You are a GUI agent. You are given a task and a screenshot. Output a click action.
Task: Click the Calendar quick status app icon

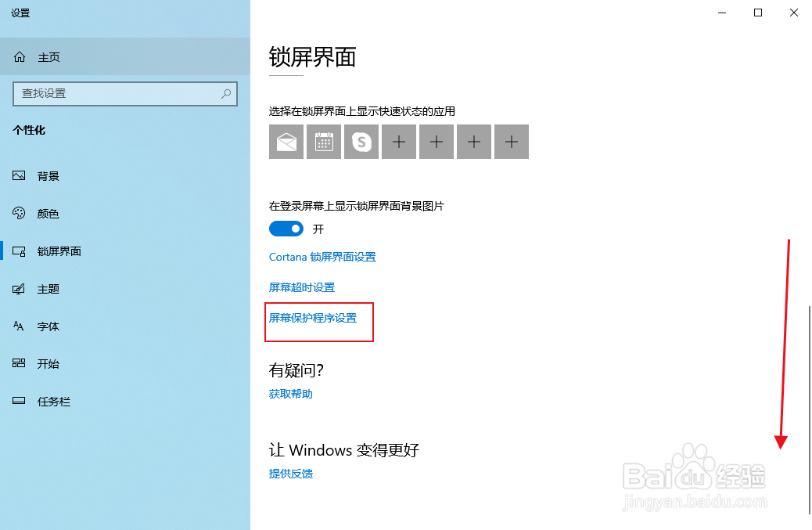323,142
